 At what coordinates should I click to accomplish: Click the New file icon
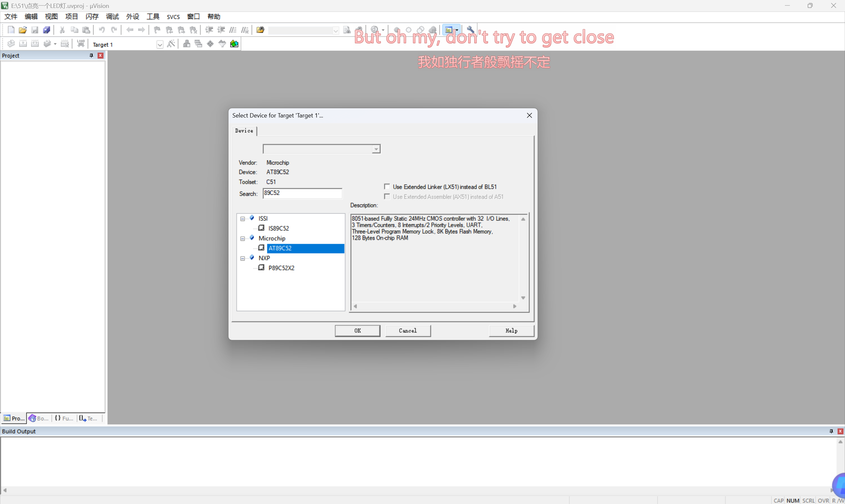pyautogui.click(x=11, y=30)
